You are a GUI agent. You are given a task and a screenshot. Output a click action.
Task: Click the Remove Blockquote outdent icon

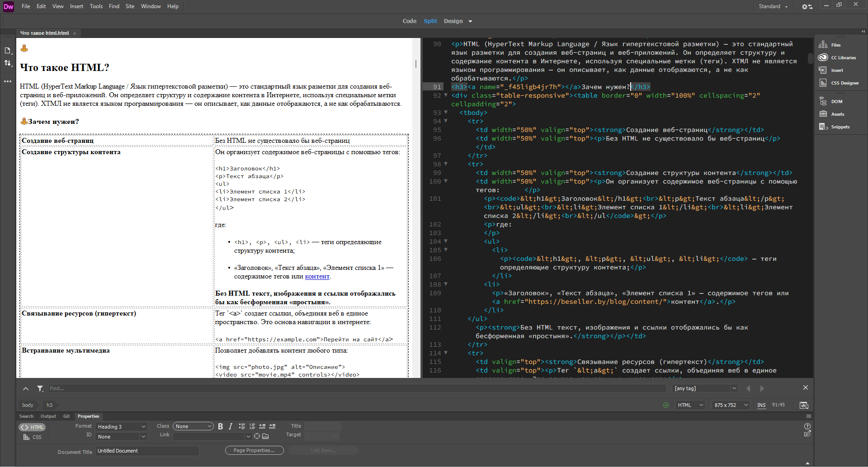click(x=262, y=426)
